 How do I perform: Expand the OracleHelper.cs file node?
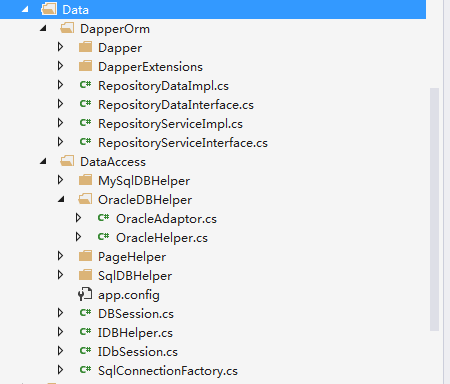[78, 237]
